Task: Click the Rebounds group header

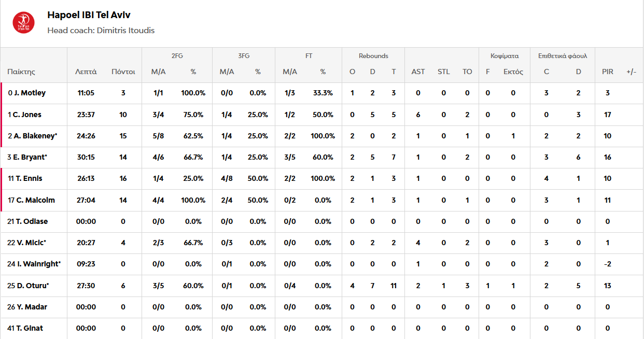Action: pyautogui.click(x=373, y=56)
